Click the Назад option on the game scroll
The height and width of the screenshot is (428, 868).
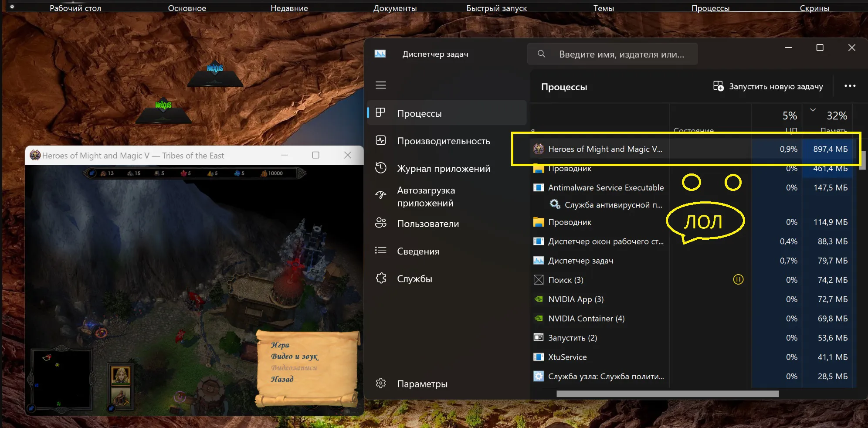pos(282,379)
